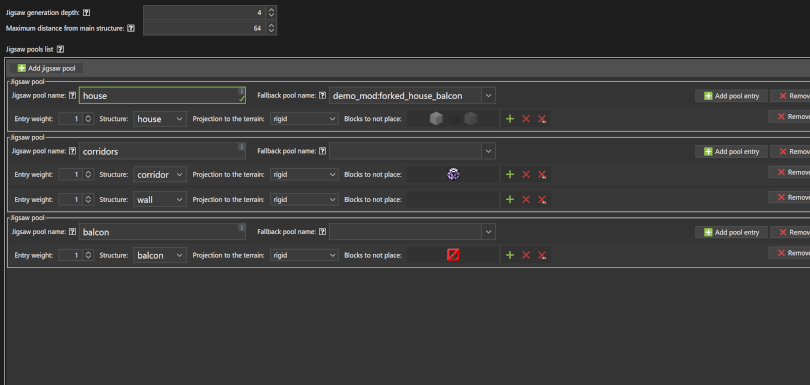Select the first gray stone block in house row
The image size is (810, 385).
(436, 119)
